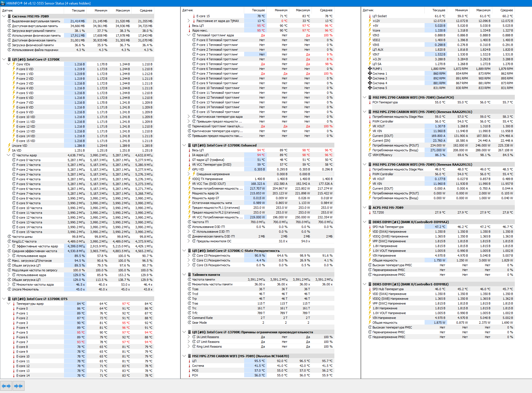Image resolution: width=532 pixels, height=393 pixels.
Task: Expand Множители частоты ядра
Action: click(x=8, y=285)
